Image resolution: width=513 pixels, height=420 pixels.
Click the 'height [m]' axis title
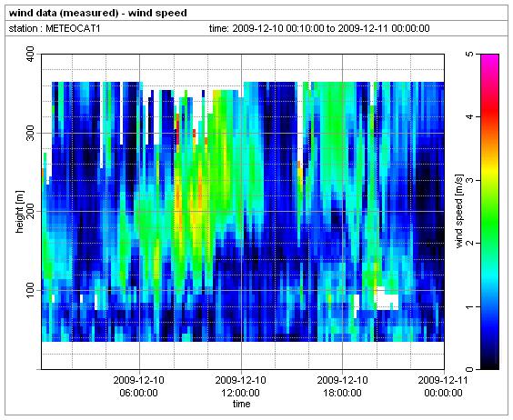(20, 212)
